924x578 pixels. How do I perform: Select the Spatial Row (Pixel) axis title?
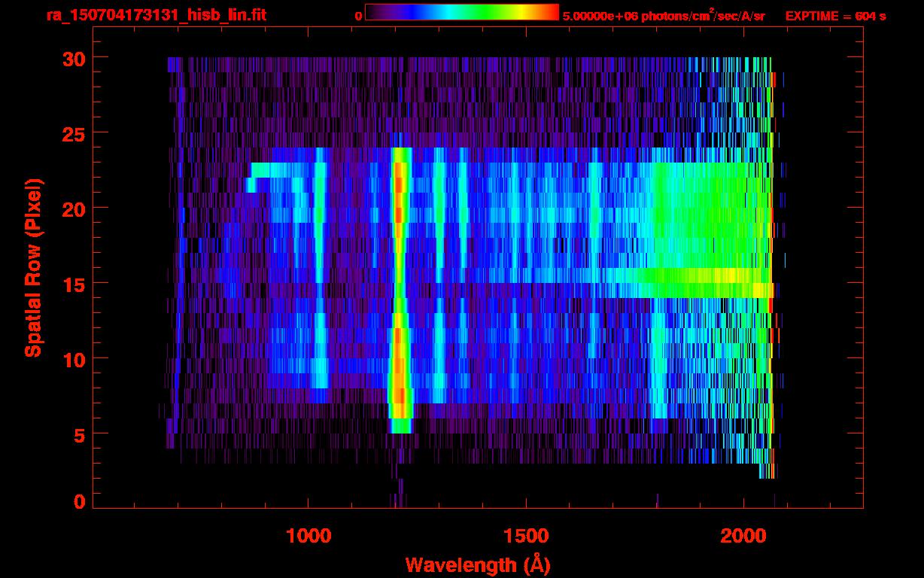(x=32, y=268)
